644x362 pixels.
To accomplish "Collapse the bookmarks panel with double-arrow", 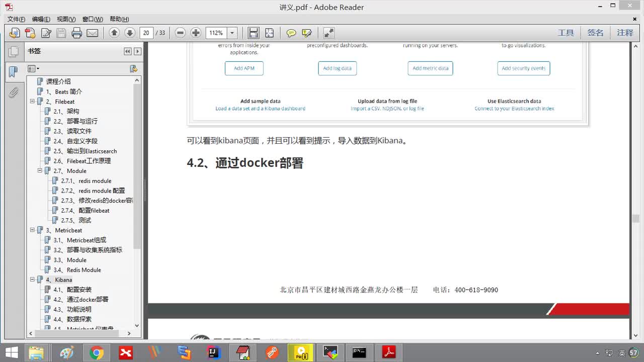I will (x=128, y=51).
